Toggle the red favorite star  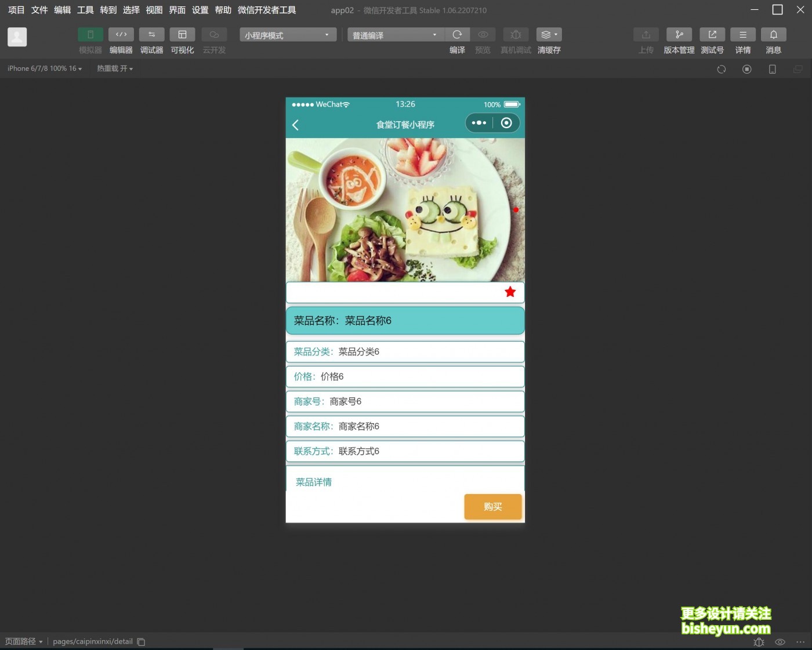[510, 292]
